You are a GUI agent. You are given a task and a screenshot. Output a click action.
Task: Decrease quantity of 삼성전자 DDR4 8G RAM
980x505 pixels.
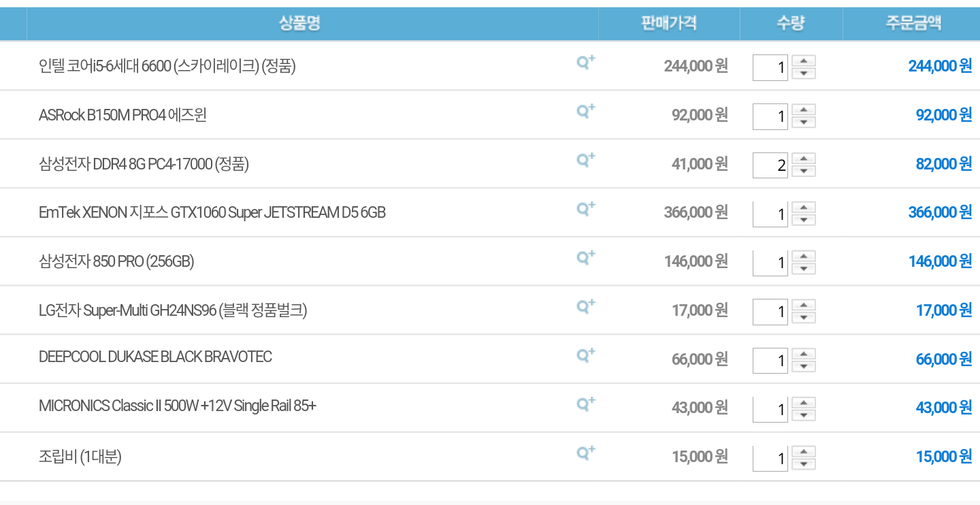click(x=804, y=171)
